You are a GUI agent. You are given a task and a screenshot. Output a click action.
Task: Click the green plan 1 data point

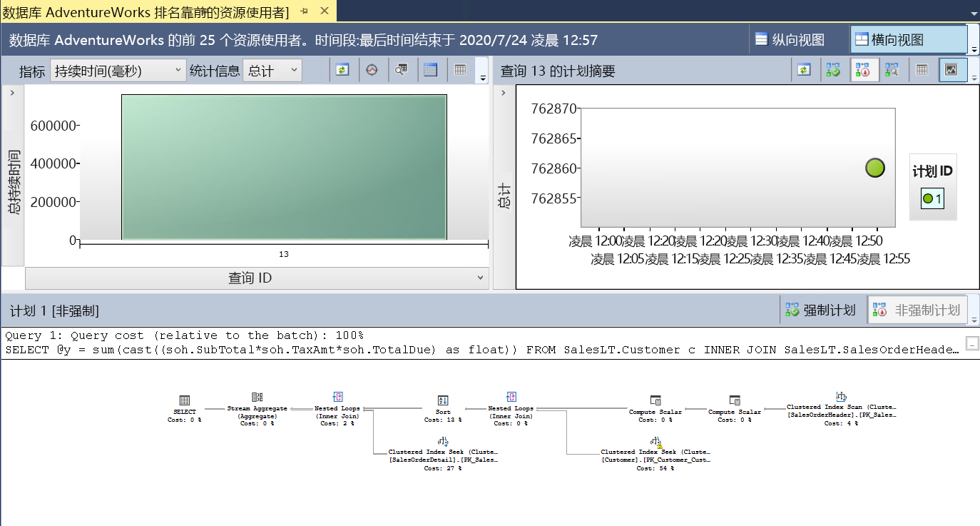(875, 168)
